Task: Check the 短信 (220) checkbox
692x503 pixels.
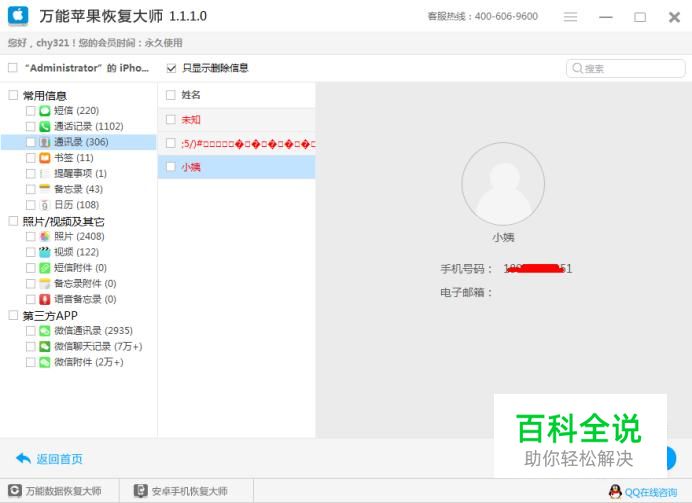Action: tap(30, 110)
